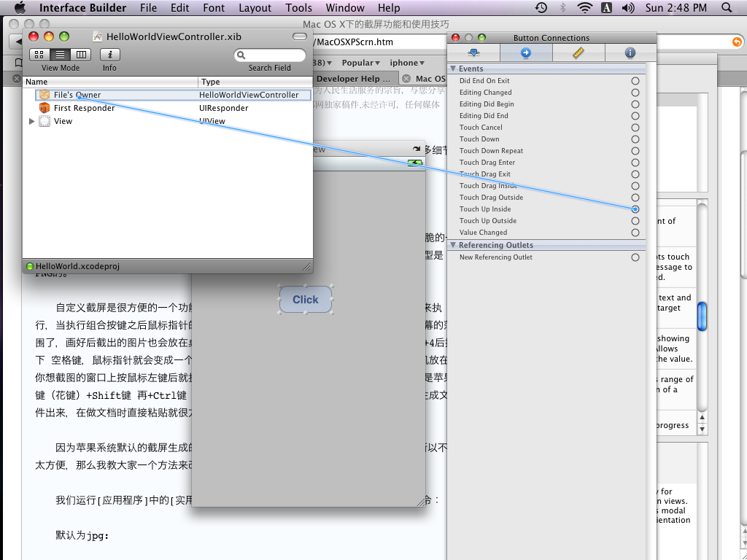Click Touch Cancel connection circle

pyautogui.click(x=635, y=127)
